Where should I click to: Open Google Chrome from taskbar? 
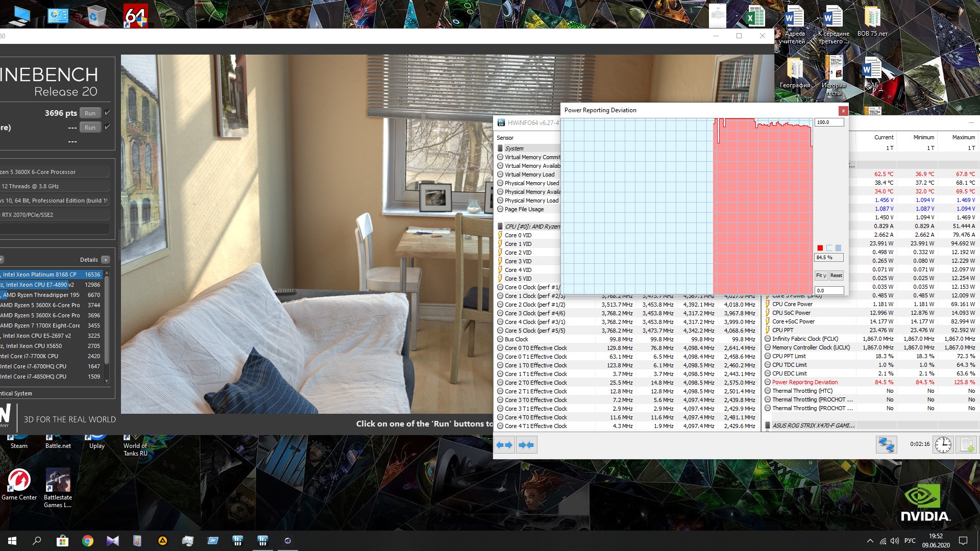tap(88, 541)
